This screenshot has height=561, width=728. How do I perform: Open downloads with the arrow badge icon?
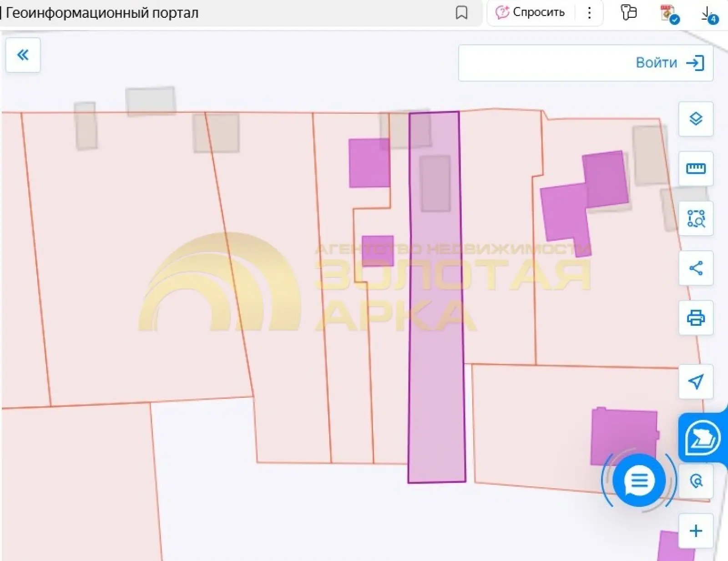tap(708, 14)
